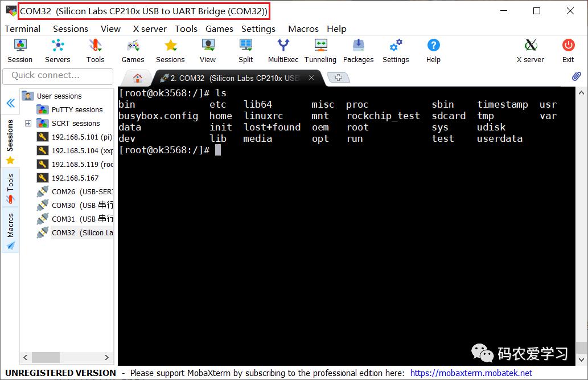Open the Tools menu
588x380 pixels.
pos(186,29)
